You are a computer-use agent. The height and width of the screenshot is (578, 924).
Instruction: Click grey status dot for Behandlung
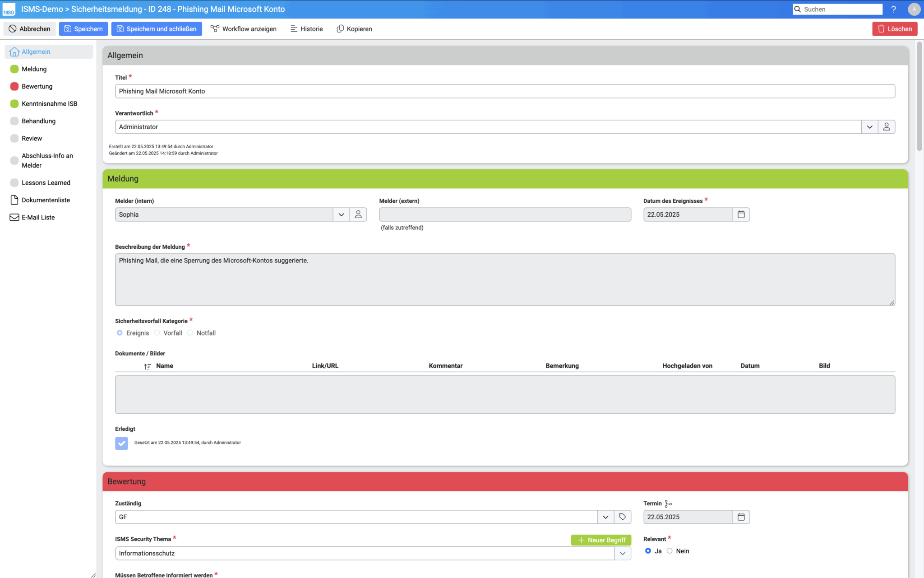point(14,121)
